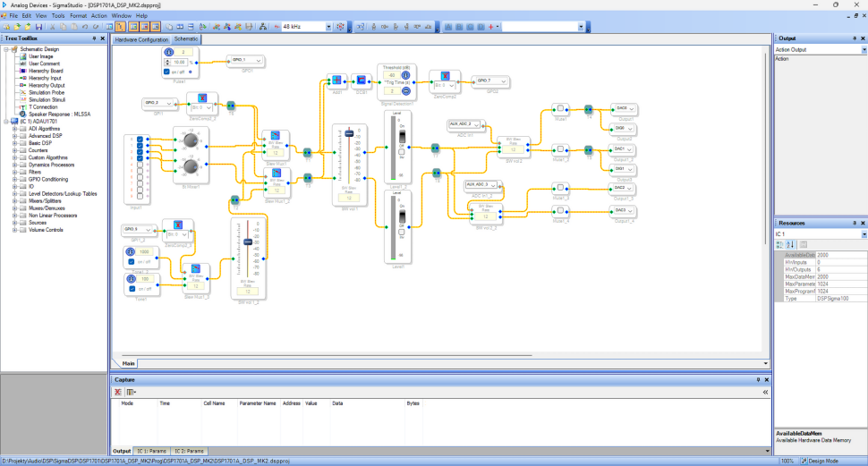Pin the Tree ToolBox panel
868x466 pixels.
click(x=94, y=38)
